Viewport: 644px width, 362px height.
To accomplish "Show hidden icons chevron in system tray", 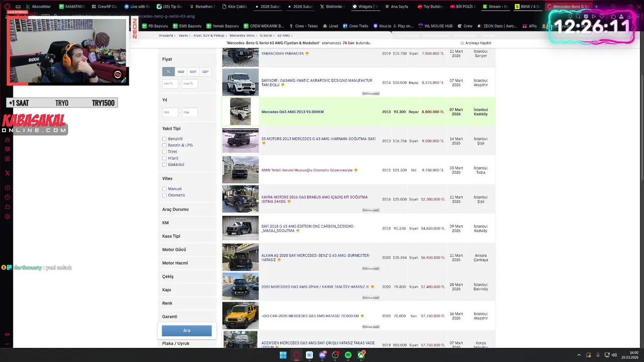I will [579, 355].
